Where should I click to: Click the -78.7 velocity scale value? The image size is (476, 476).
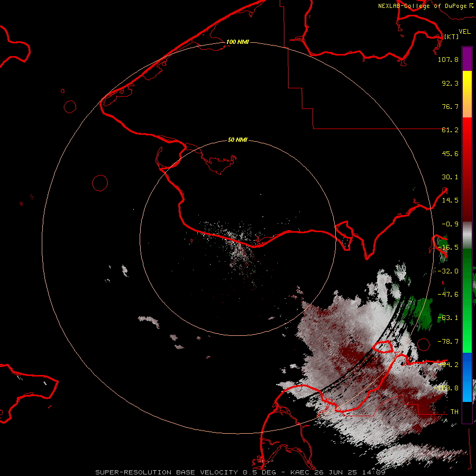click(x=448, y=341)
